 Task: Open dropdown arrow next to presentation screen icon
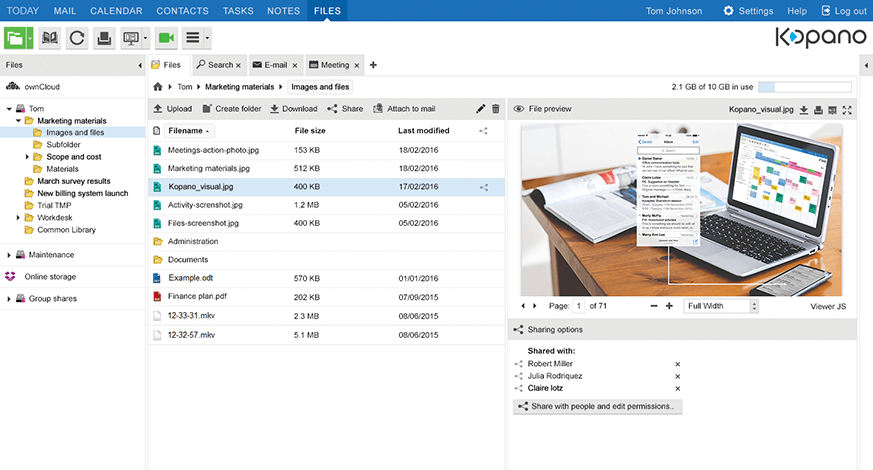click(x=145, y=38)
